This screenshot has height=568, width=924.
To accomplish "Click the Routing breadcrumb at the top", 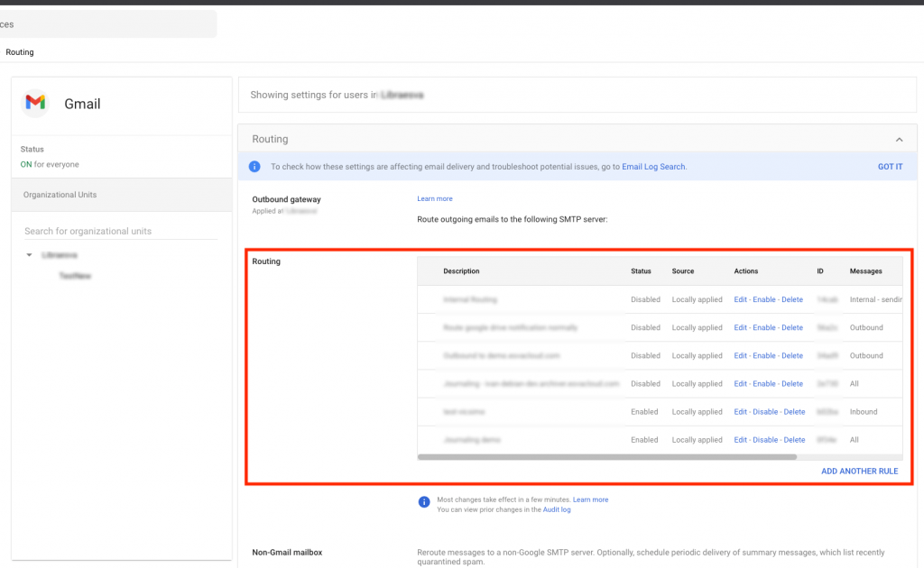I will pos(20,51).
